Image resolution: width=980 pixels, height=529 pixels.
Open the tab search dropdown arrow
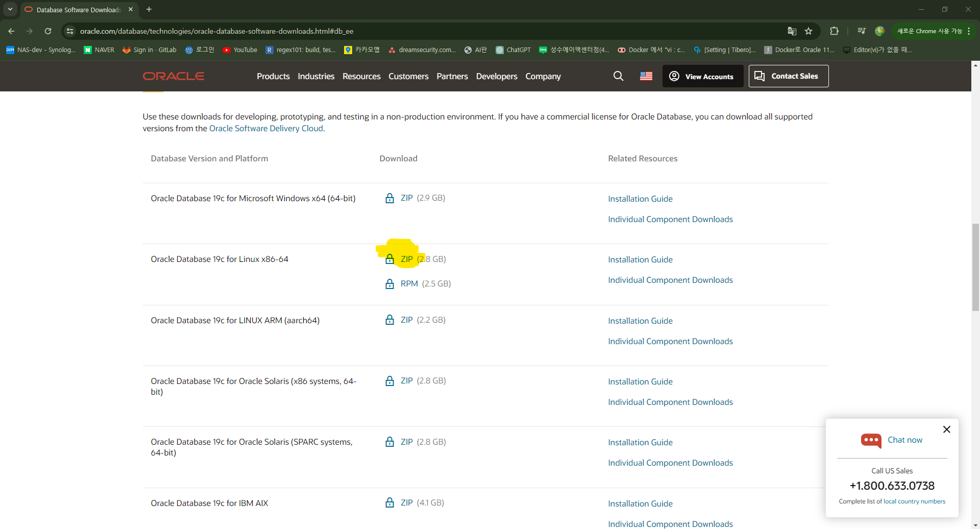click(x=10, y=9)
